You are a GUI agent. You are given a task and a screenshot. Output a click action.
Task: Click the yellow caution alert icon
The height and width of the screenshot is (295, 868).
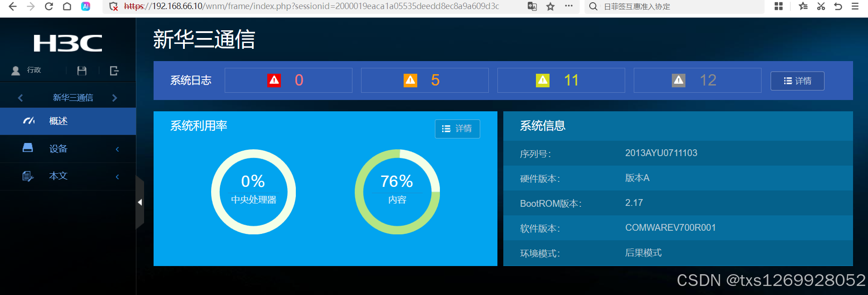point(543,81)
